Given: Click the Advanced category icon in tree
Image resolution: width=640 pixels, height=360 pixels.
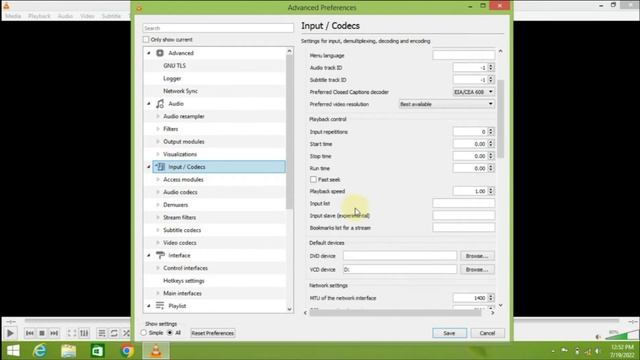Looking at the screenshot, I should [160, 53].
